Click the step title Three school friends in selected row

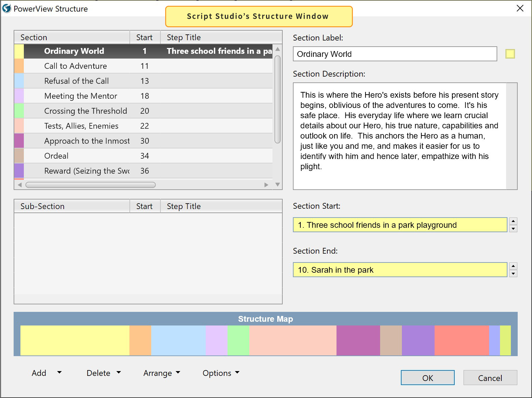tap(219, 51)
